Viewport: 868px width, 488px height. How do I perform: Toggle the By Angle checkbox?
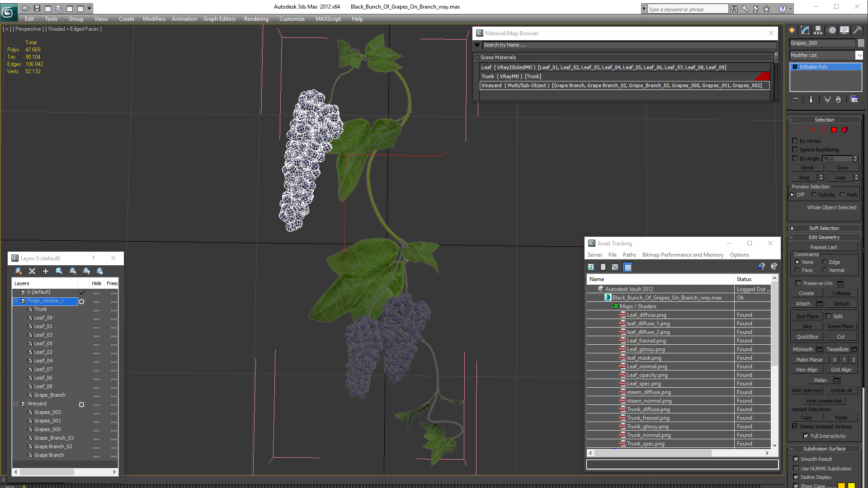795,159
